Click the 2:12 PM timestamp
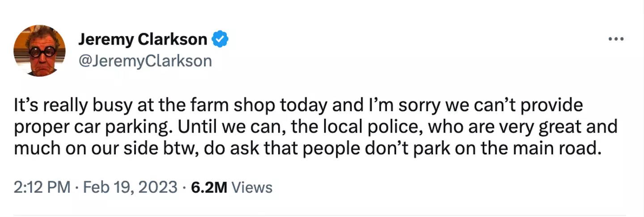The image size is (644, 217). 42,187
